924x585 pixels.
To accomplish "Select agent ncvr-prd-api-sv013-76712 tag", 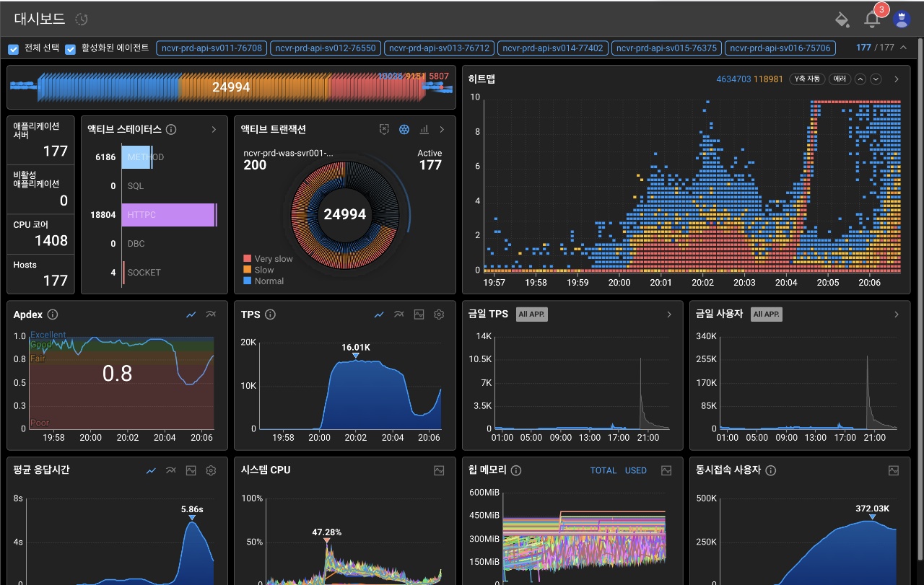I will 439,48.
